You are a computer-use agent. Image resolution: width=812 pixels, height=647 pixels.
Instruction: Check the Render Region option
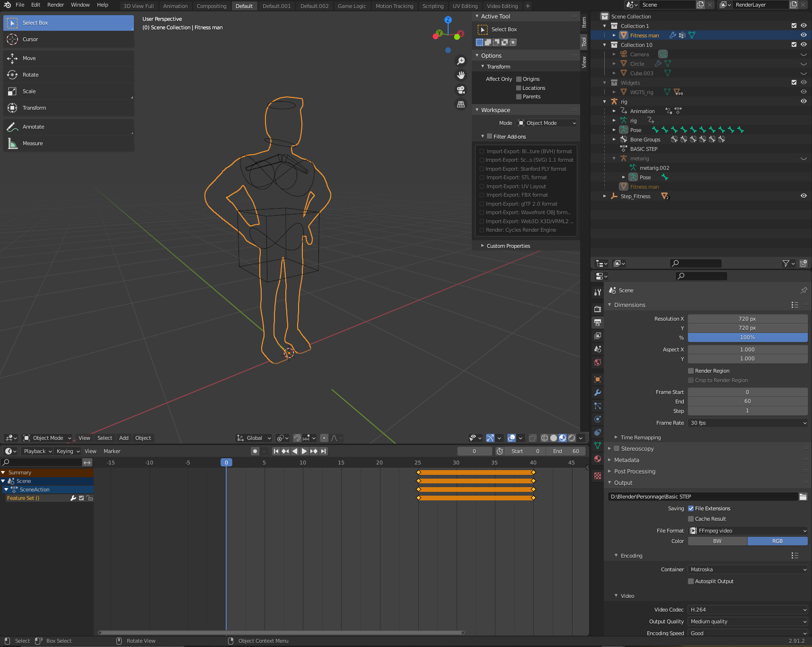[691, 371]
